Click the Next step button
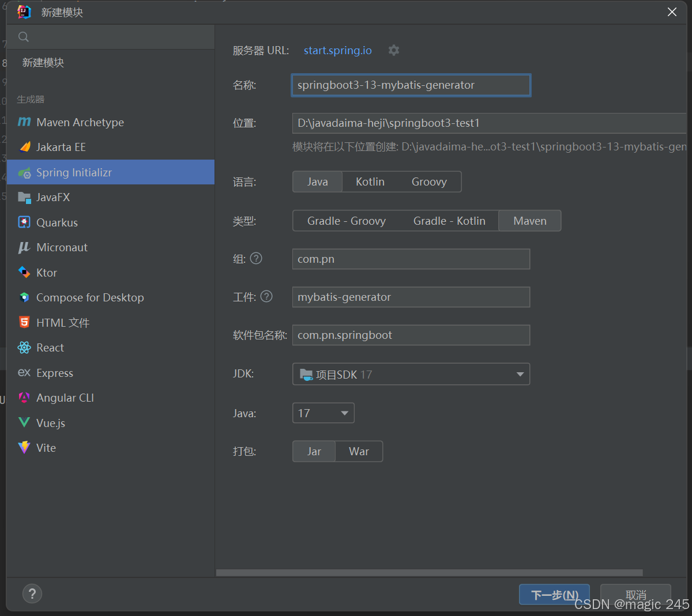The width and height of the screenshot is (692, 616). pyautogui.click(x=554, y=595)
